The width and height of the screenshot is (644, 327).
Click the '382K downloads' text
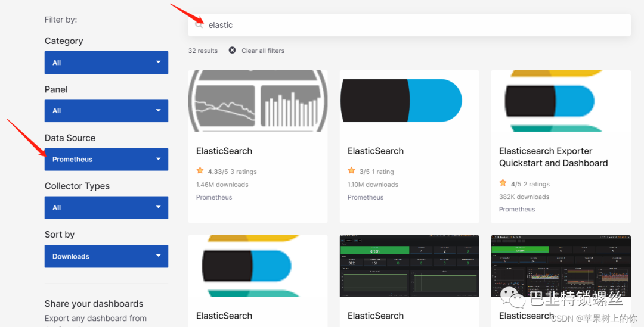524,197
